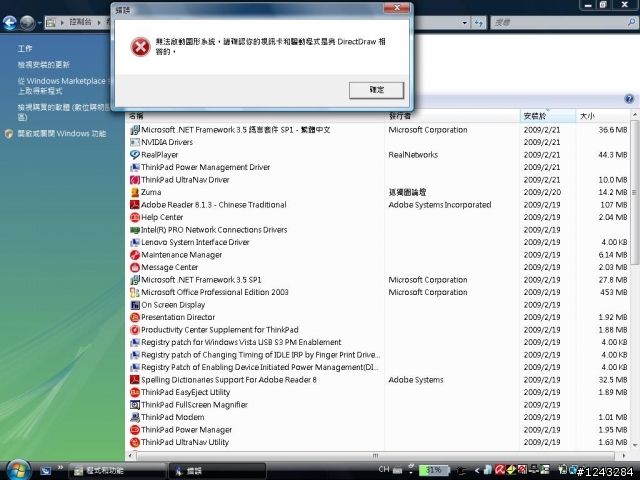Open the address bar history dropdown
The height and width of the screenshot is (480, 640).
click(464, 23)
